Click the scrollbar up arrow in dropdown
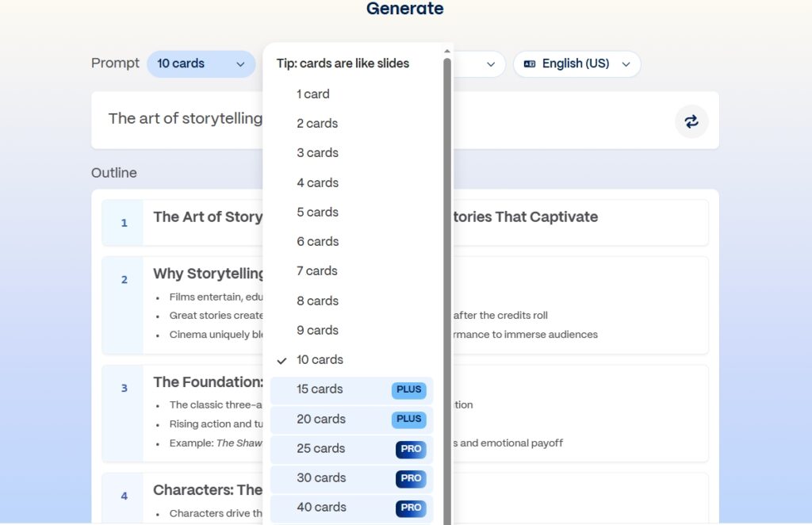The height and width of the screenshot is (525, 812). click(447, 52)
